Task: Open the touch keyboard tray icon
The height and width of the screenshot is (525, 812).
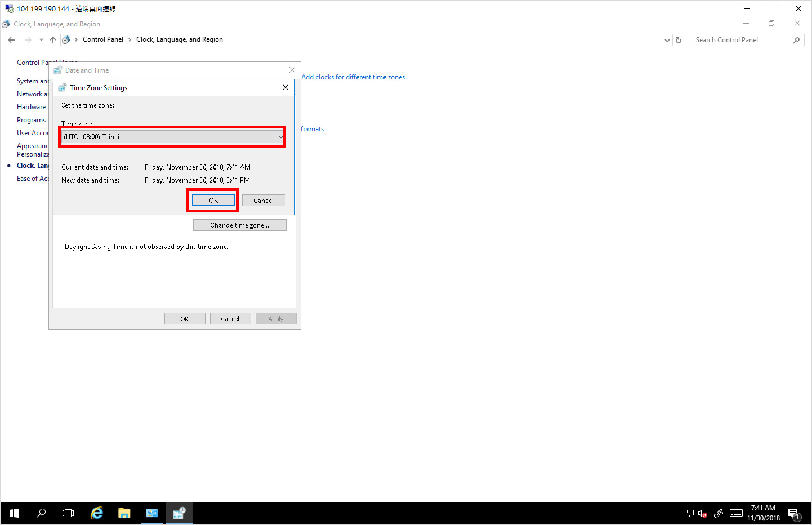Action: 736,513
